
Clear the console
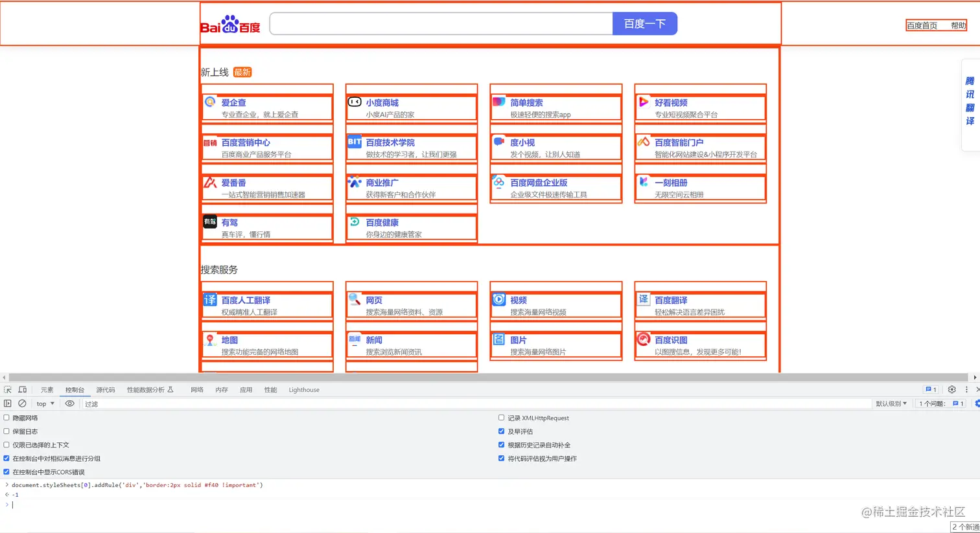tap(22, 403)
